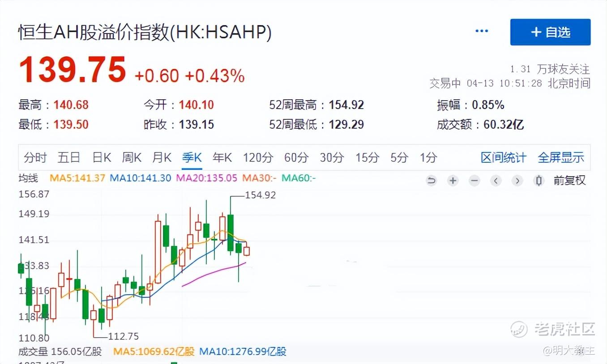This screenshot has width=607, height=364.
Task: Click the 141.51 y-axis label
Action: pos(34,240)
